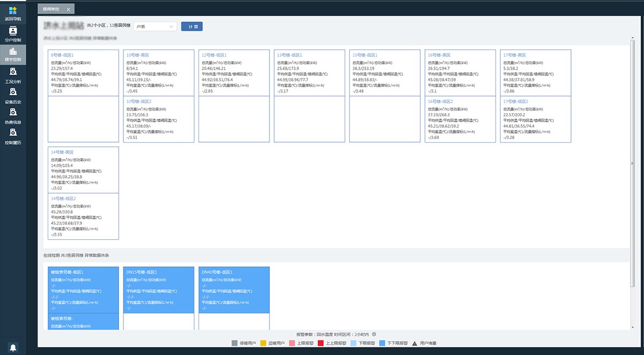This screenshot has width=644, height=355.
Task: Switch to the 楼栋单控 tab
Action: (52, 9)
